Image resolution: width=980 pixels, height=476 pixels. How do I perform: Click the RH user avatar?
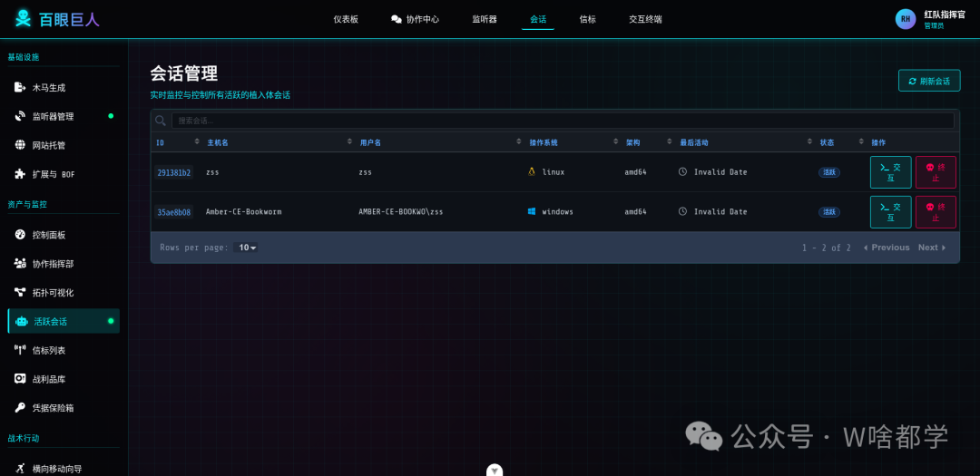pos(905,19)
